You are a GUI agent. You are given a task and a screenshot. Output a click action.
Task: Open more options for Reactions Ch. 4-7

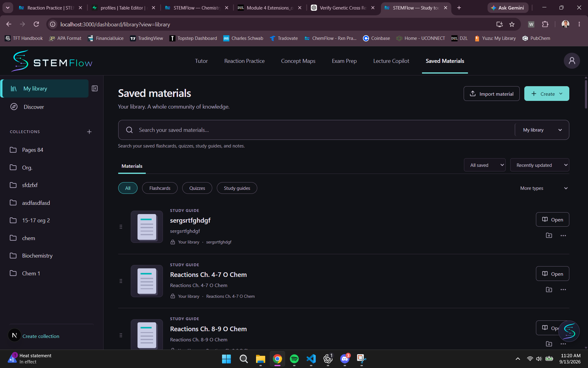point(563,289)
